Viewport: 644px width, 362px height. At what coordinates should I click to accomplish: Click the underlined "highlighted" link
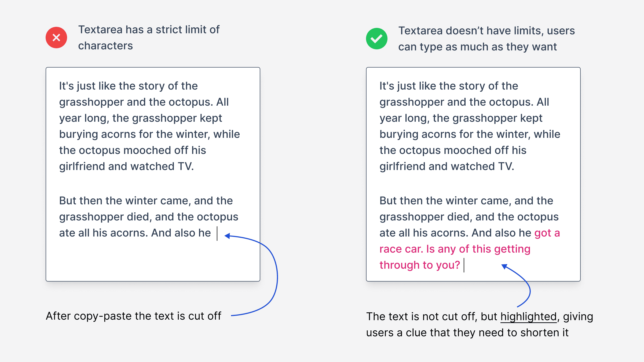(528, 317)
